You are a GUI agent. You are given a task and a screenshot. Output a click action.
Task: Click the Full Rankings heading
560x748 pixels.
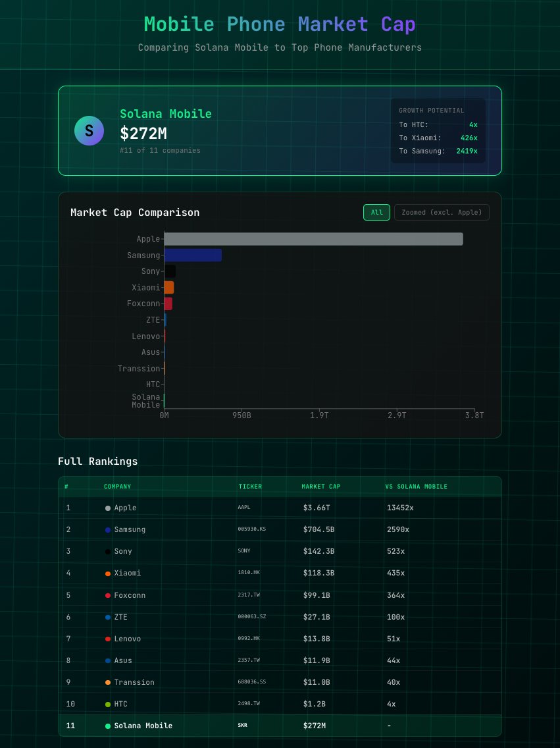point(97,462)
